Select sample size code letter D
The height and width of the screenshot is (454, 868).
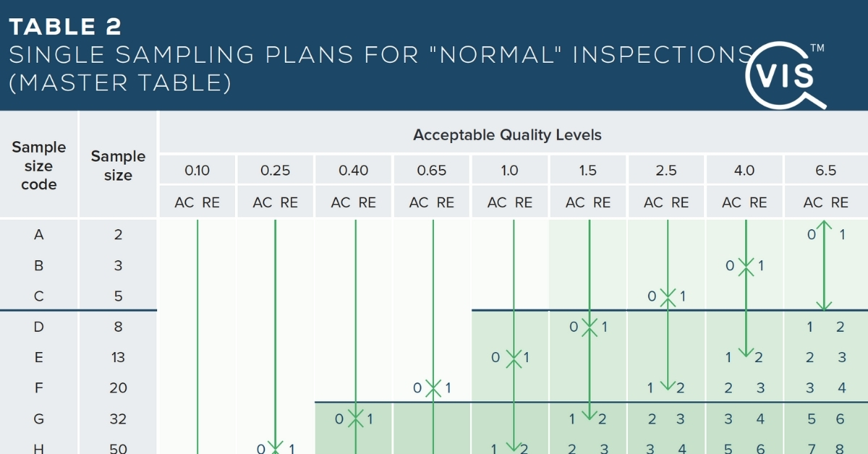pyautogui.click(x=39, y=327)
